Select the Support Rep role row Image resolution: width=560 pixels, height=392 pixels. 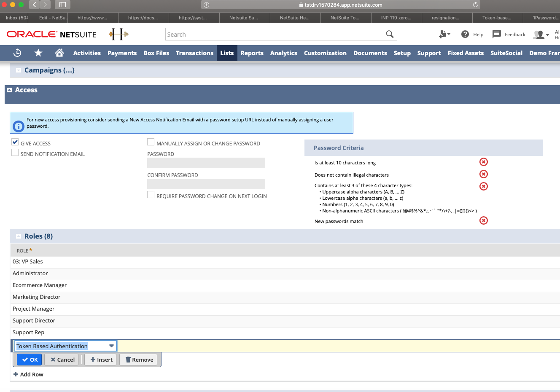tap(285, 333)
